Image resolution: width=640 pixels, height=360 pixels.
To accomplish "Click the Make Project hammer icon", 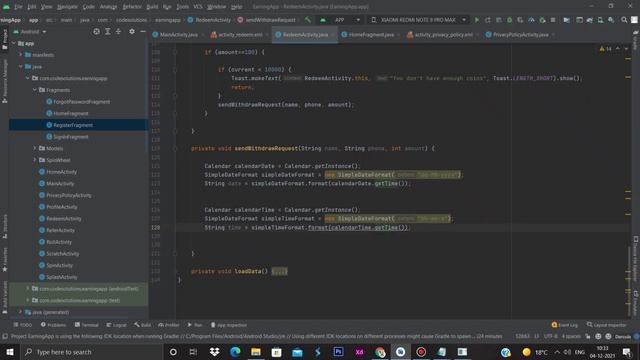I will click(308, 20).
